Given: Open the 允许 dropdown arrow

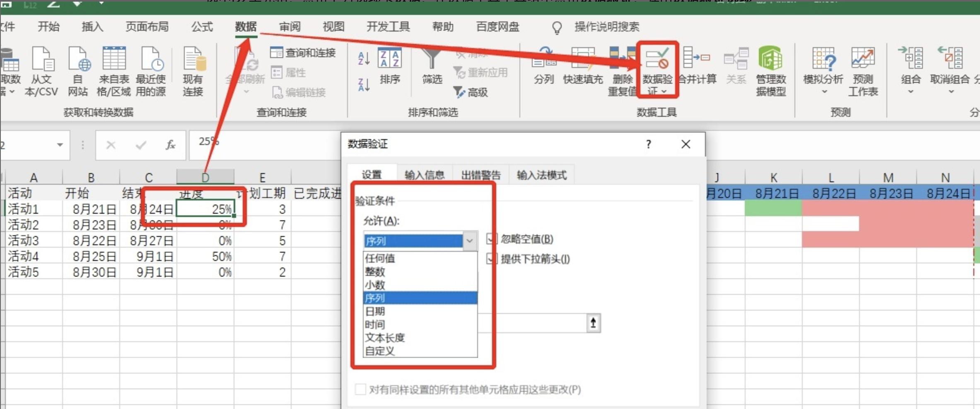Looking at the screenshot, I should pos(470,241).
